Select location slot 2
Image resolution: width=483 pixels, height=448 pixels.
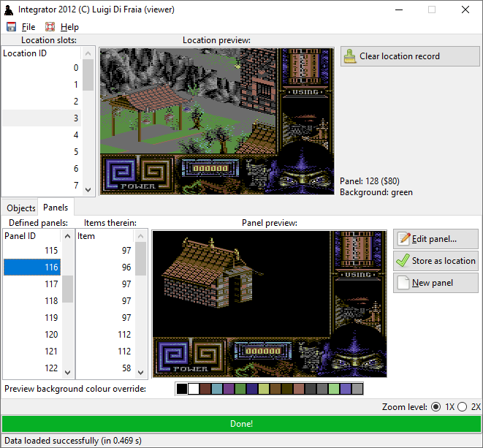pyautogui.click(x=42, y=102)
